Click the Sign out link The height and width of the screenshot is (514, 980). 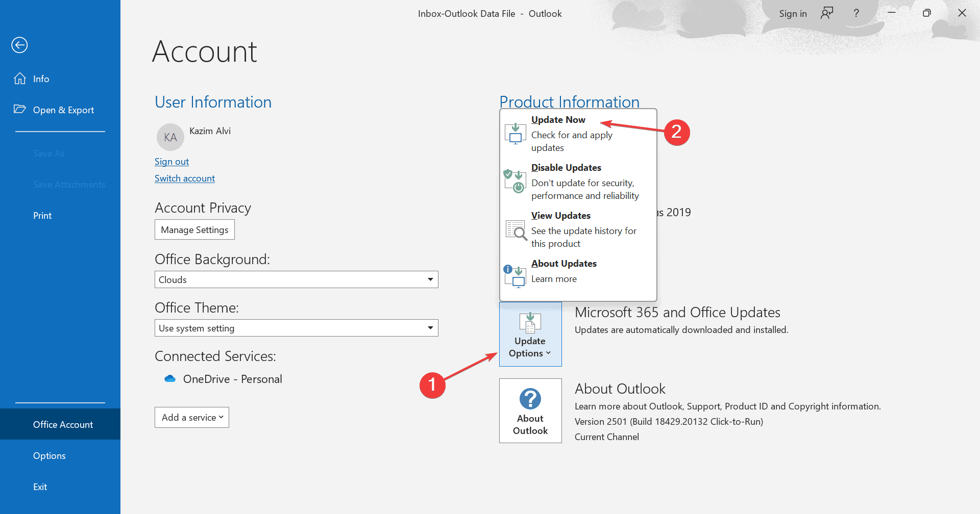tap(171, 162)
